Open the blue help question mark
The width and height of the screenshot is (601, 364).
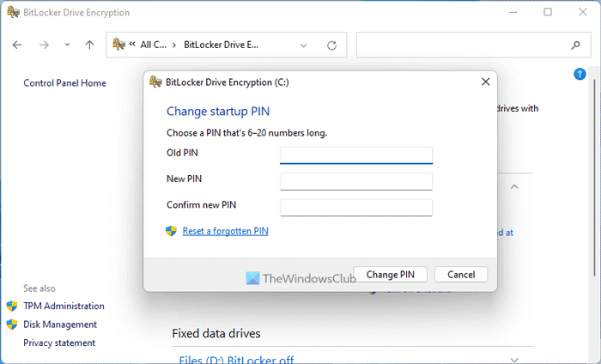pos(580,74)
